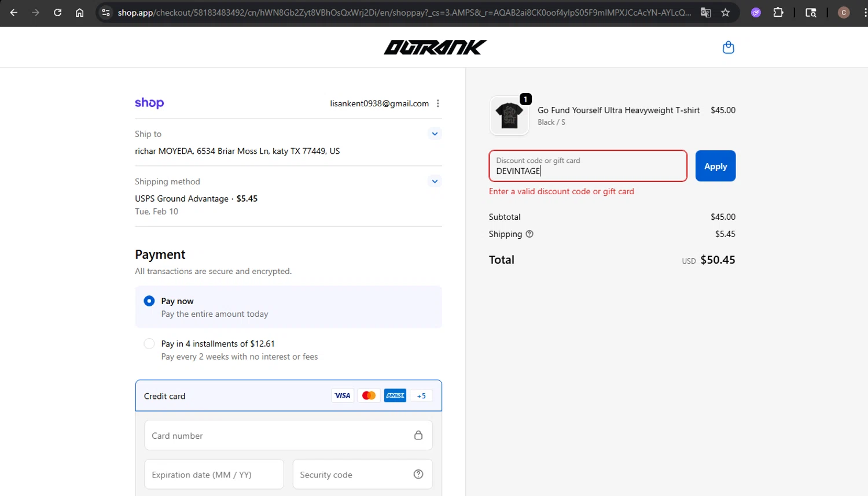Click the Go Fund Yourself product name
868x496 pixels.
(619, 110)
